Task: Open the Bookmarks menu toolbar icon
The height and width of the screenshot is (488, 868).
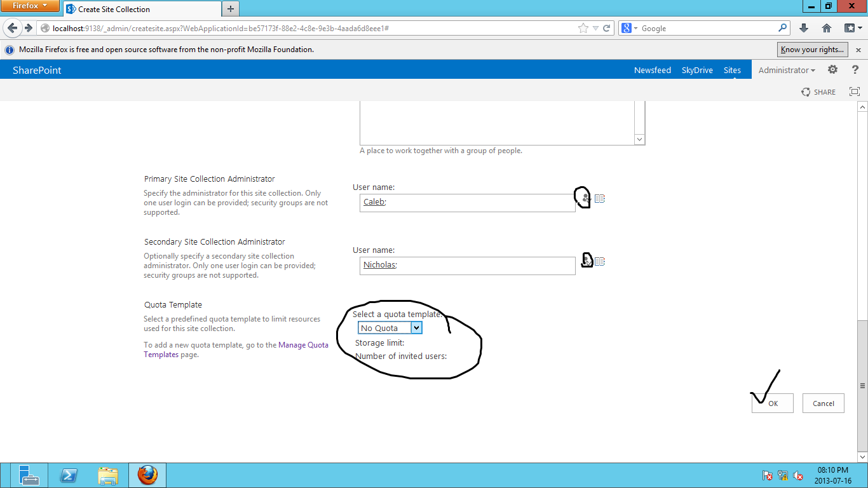Action: pos(852,28)
